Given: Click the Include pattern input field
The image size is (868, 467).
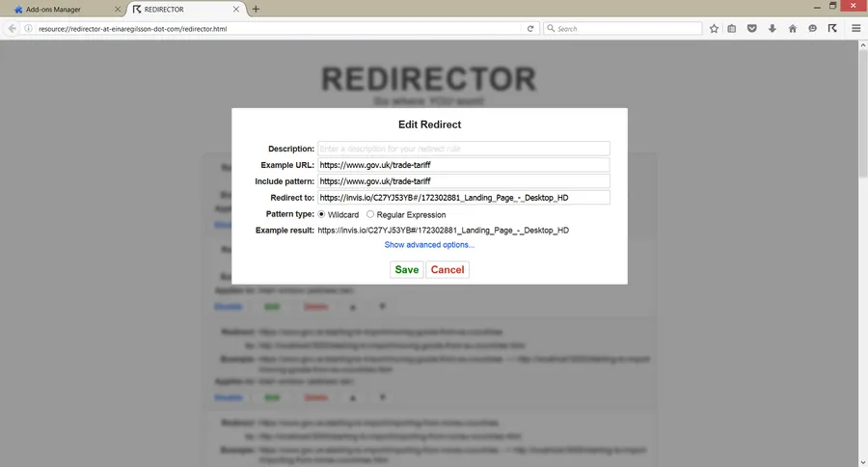Looking at the screenshot, I should click(464, 181).
